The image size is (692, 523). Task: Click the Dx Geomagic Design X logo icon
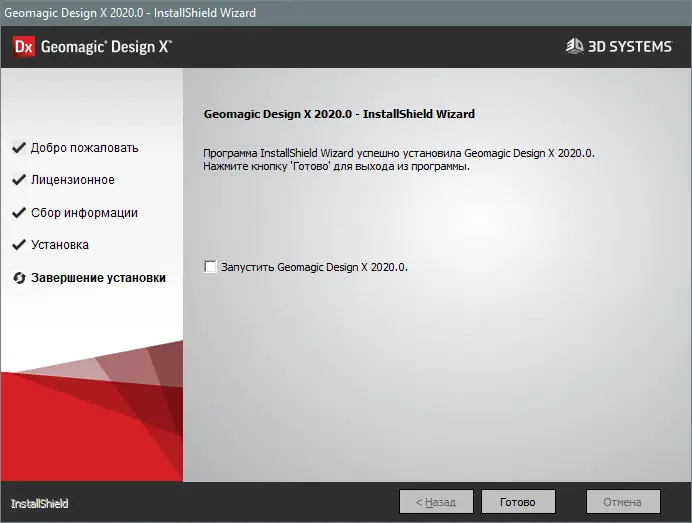(24, 46)
